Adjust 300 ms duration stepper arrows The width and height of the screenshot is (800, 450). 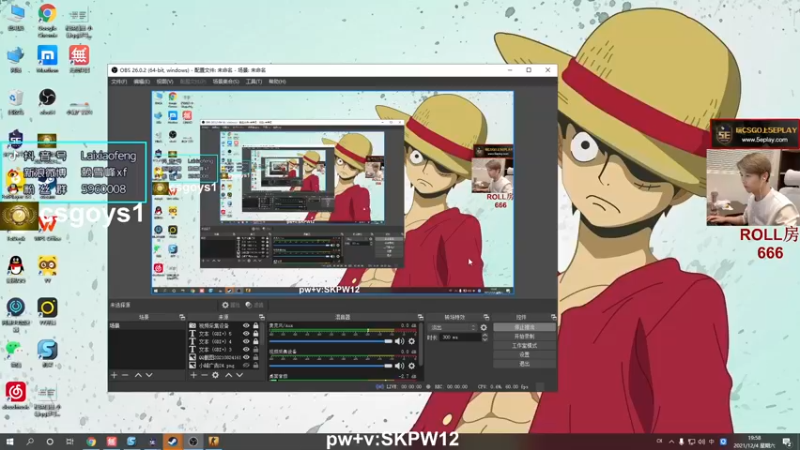[x=485, y=337]
